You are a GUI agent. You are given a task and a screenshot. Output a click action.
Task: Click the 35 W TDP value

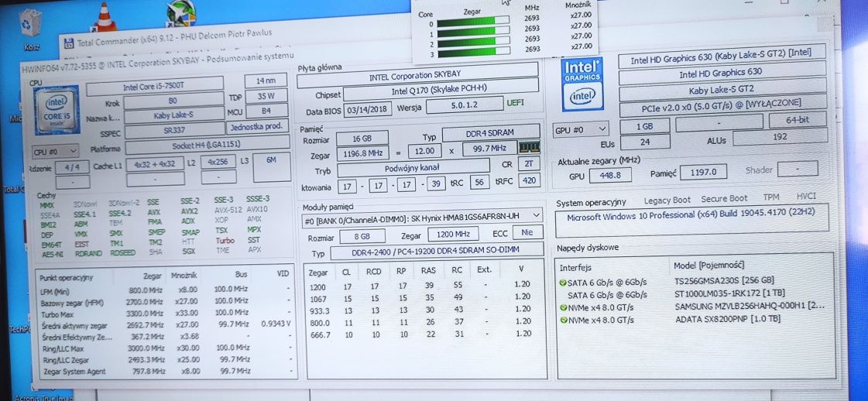click(x=266, y=96)
